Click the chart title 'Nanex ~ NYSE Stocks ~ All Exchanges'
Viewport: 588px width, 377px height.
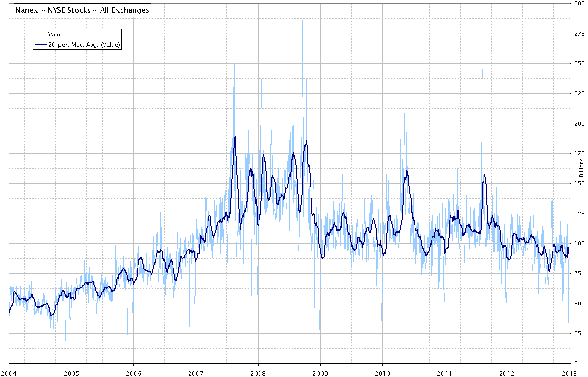pyautogui.click(x=82, y=10)
